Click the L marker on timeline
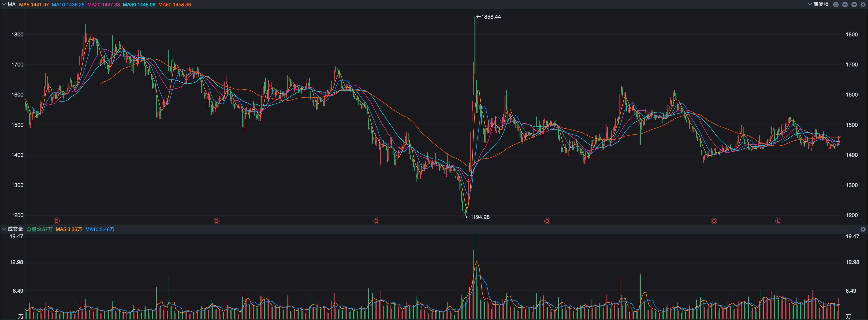Image resolution: width=868 pixels, height=320 pixels. [778, 221]
